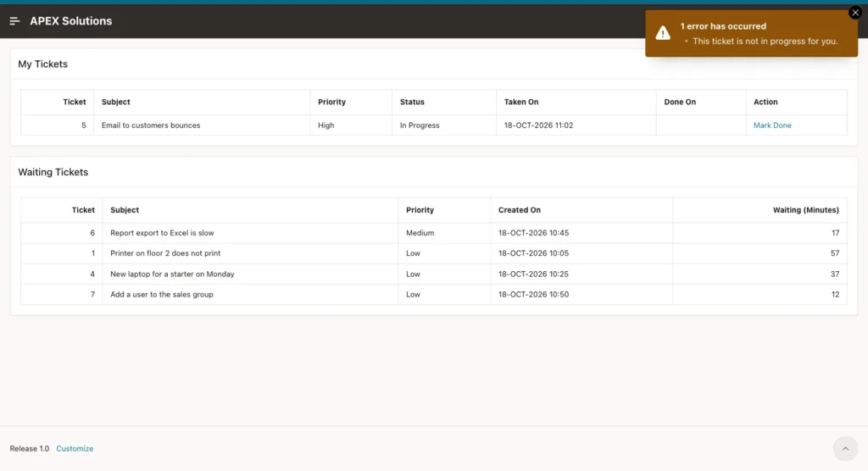Open the hamburger navigation menu icon
This screenshot has width=868, height=471.
(x=15, y=21)
